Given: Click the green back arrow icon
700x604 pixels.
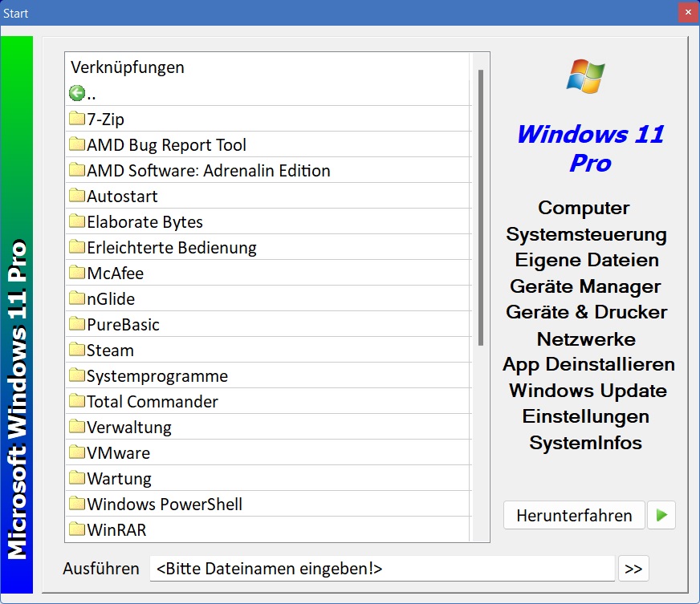Looking at the screenshot, I should coord(77,93).
